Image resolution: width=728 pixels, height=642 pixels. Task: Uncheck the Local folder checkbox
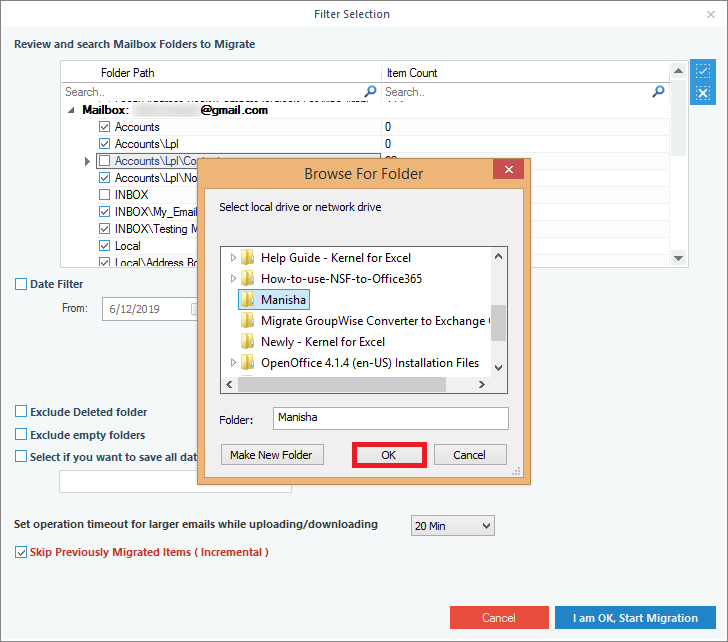[x=104, y=246]
